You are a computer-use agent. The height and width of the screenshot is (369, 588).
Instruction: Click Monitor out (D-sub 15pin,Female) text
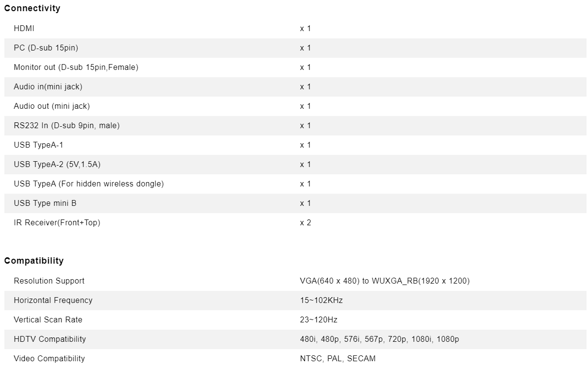point(76,67)
